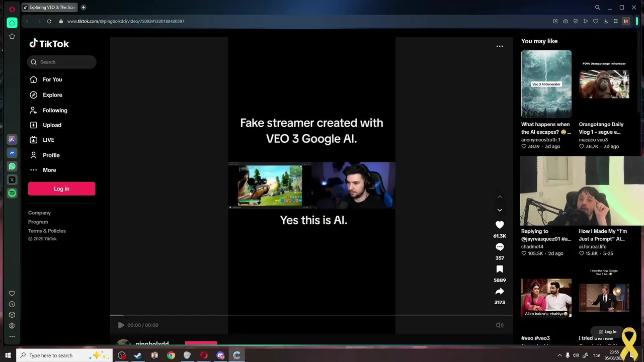Open 'I tried the new Google Veo 3' thumbnail
Image resolution: width=644 pixels, height=362 pixels.
(604, 297)
